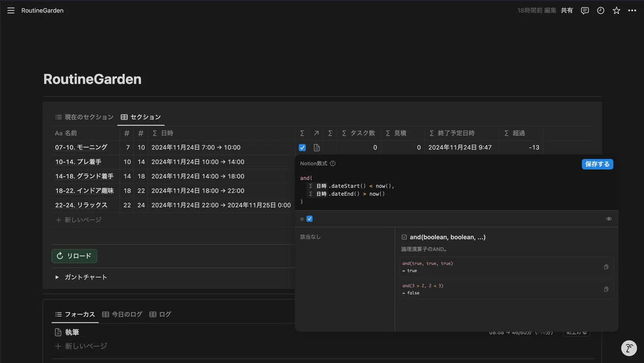Click the Σ column header left of タスク数
Viewport: 644px width, 363px height.
click(330, 133)
